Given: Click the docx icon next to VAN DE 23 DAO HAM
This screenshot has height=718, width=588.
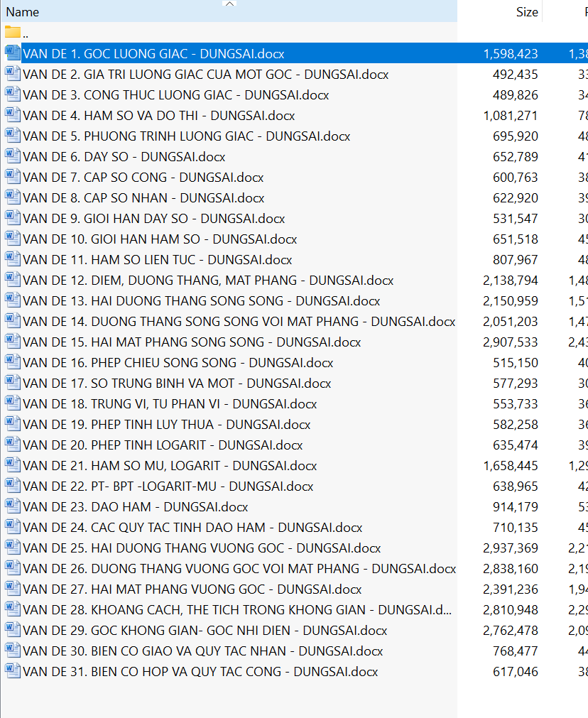Looking at the screenshot, I should (x=12, y=506).
